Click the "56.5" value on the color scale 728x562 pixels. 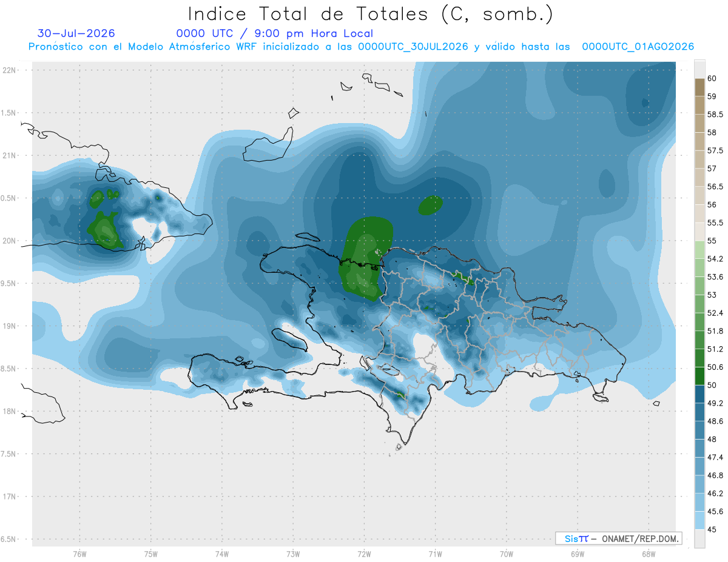(715, 187)
